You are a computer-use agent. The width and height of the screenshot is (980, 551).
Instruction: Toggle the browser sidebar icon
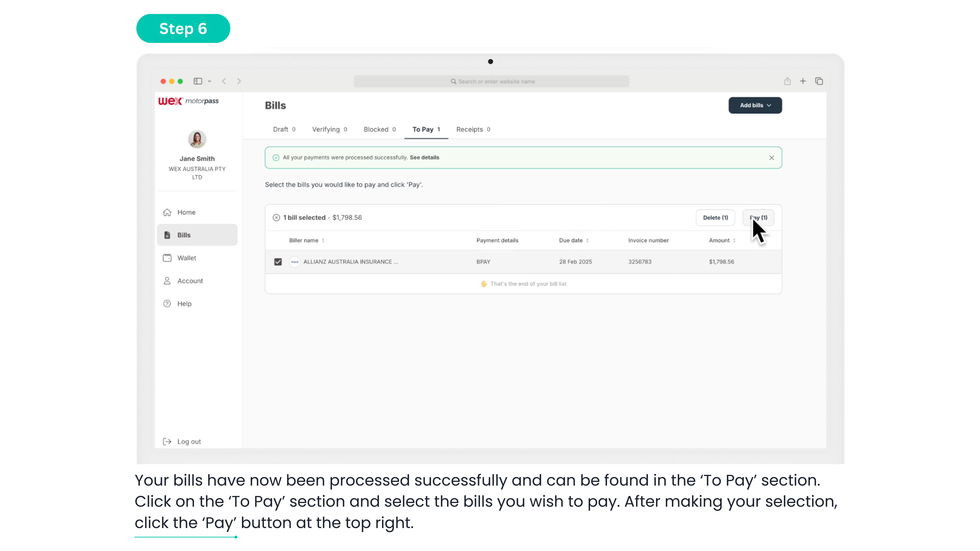coord(198,81)
